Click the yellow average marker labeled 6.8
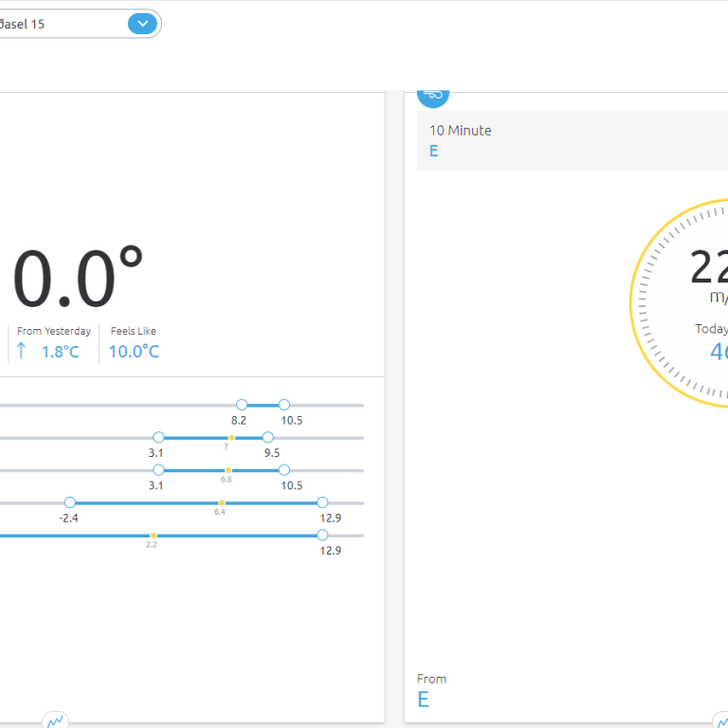This screenshot has height=728, width=728. pos(227,470)
